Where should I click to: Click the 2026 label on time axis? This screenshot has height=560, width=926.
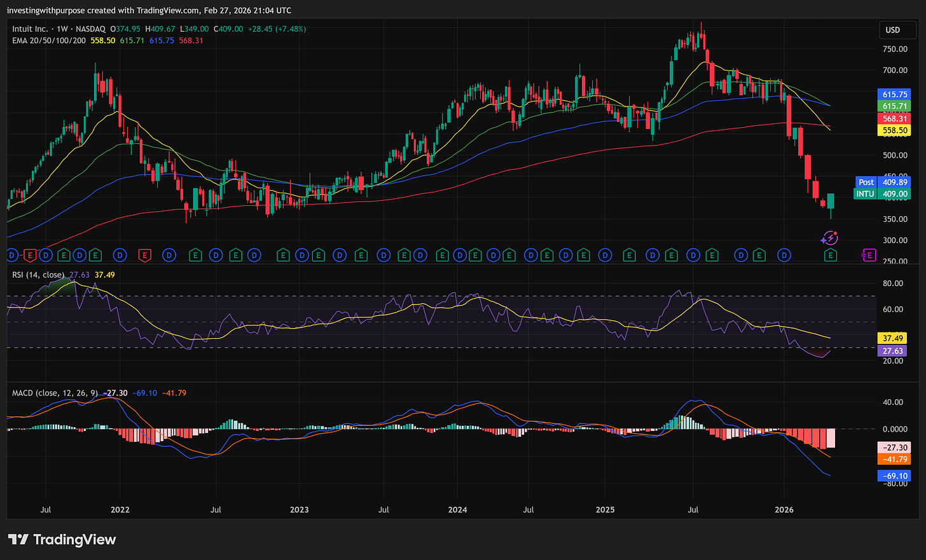coord(784,510)
